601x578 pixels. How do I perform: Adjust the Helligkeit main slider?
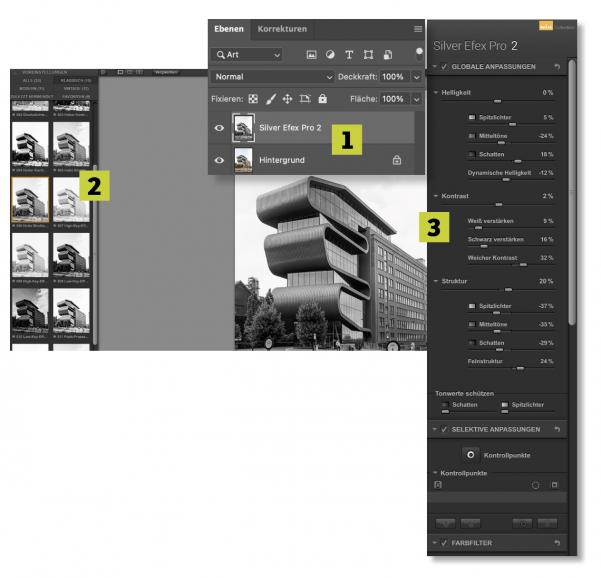coord(497,101)
